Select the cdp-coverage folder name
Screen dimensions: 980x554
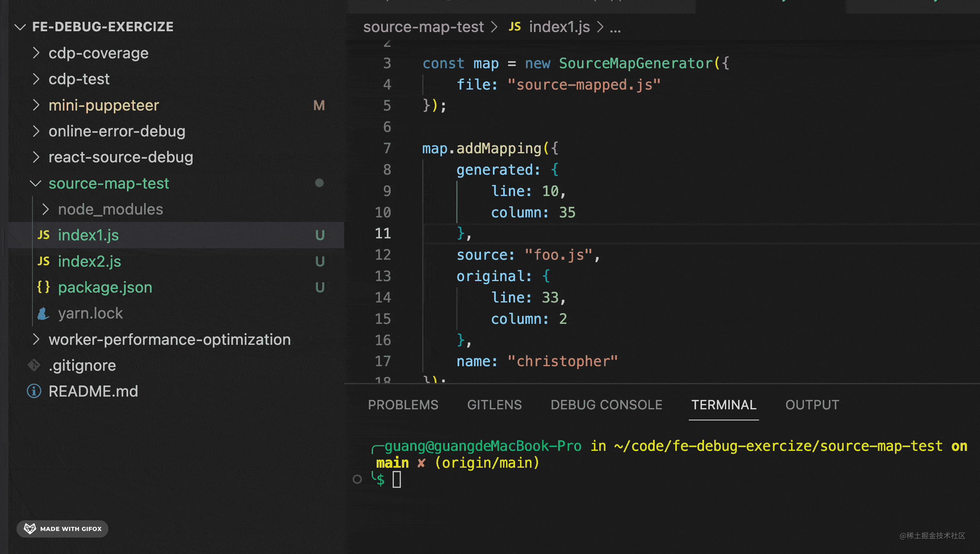(x=99, y=53)
